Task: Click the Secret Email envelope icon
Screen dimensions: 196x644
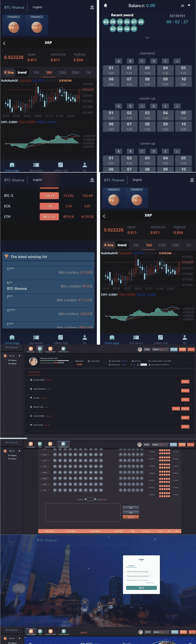Action: [x=31, y=425]
